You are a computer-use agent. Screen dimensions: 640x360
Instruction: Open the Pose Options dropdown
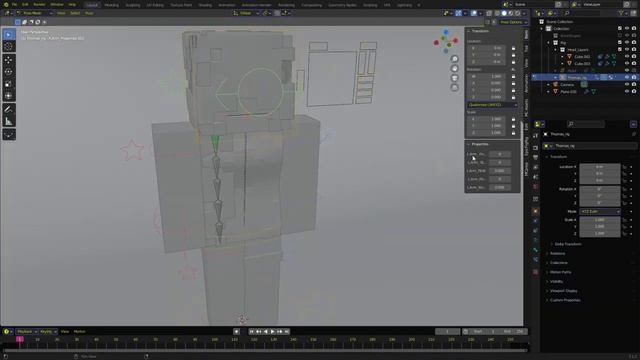(x=513, y=22)
